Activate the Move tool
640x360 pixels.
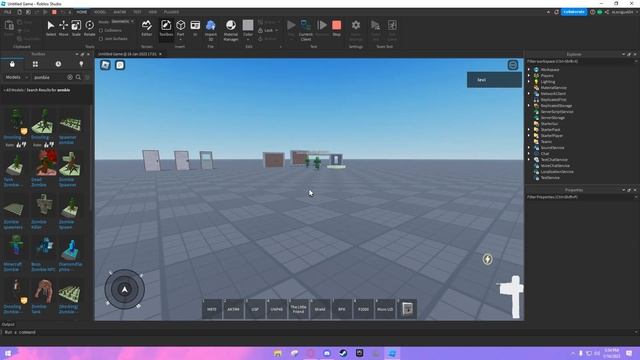click(x=63, y=28)
